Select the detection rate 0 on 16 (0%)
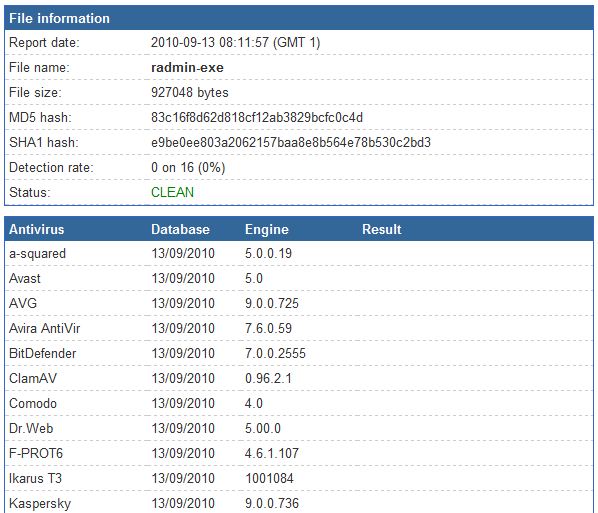 click(x=188, y=167)
